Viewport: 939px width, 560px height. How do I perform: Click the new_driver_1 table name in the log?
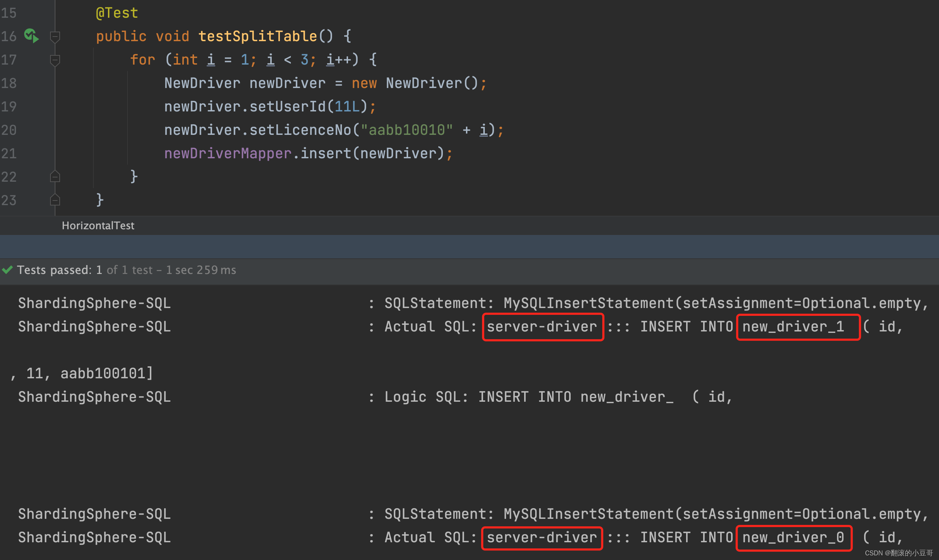[793, 327]
